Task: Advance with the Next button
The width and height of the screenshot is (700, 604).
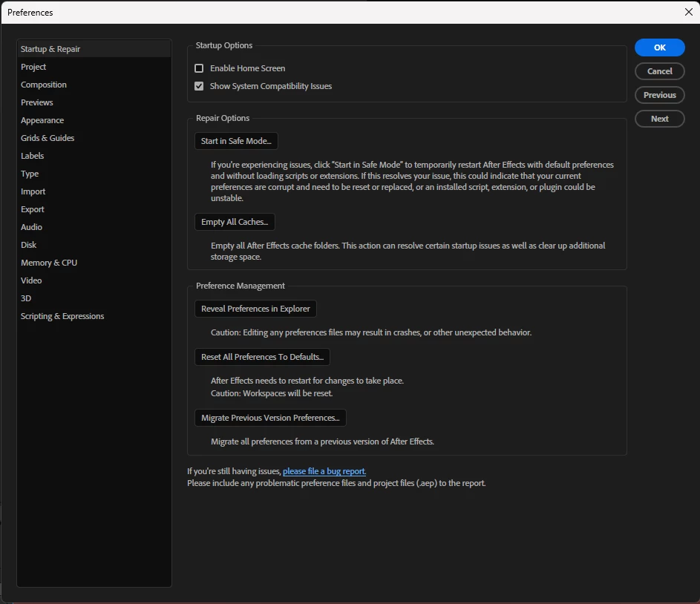Action: click(659, 119)
